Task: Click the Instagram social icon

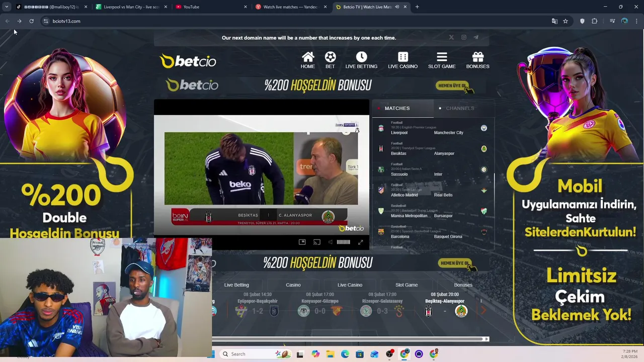Action: coord(464,37)
